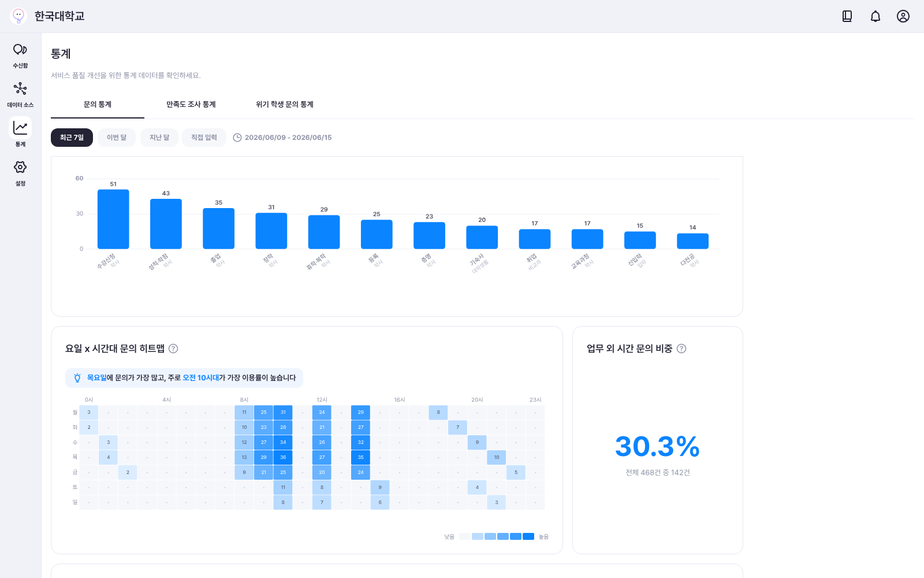The height and width of the screenshot is (578, 924).
Task: Select the 최근 7일 filter
Action: click(x=72, y=138)
